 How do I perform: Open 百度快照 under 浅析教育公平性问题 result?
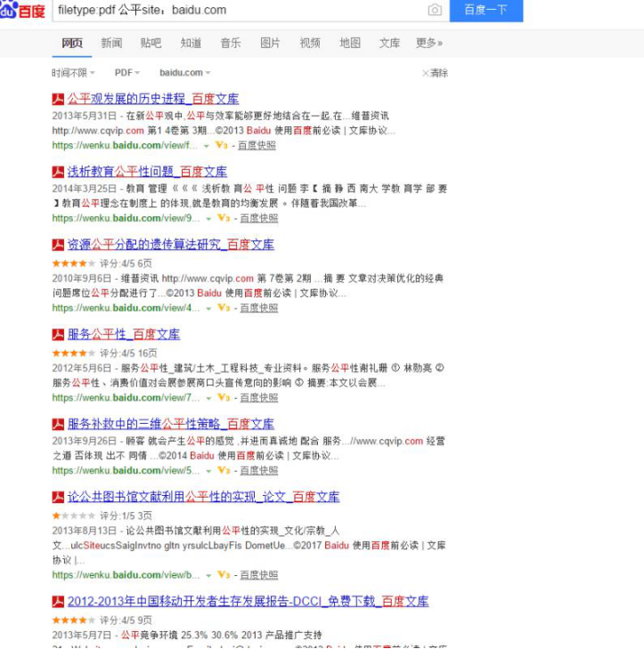pyautogui.click(x=259, y=218)
